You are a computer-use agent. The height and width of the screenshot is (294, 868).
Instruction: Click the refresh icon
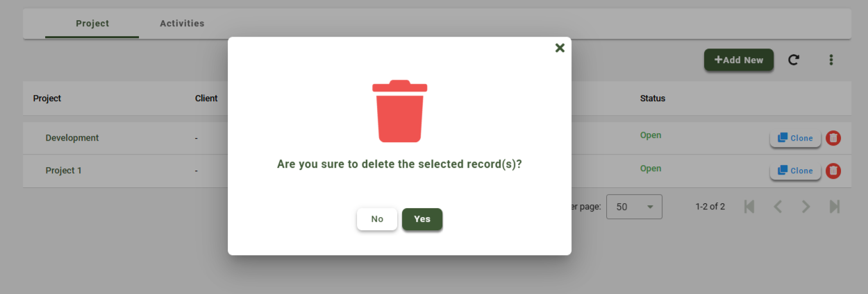[x=793, y=60]
